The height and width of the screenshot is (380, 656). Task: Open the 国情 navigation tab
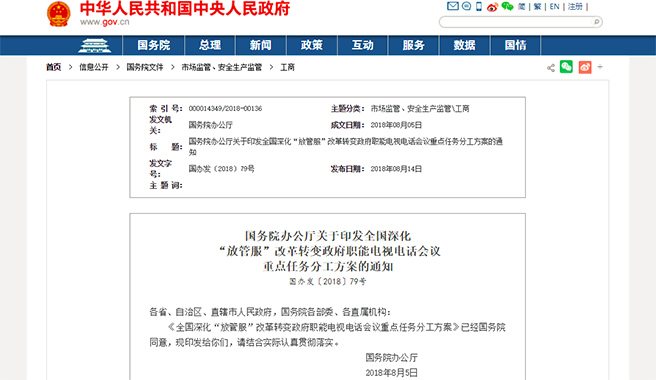click(x=515, y=45)
